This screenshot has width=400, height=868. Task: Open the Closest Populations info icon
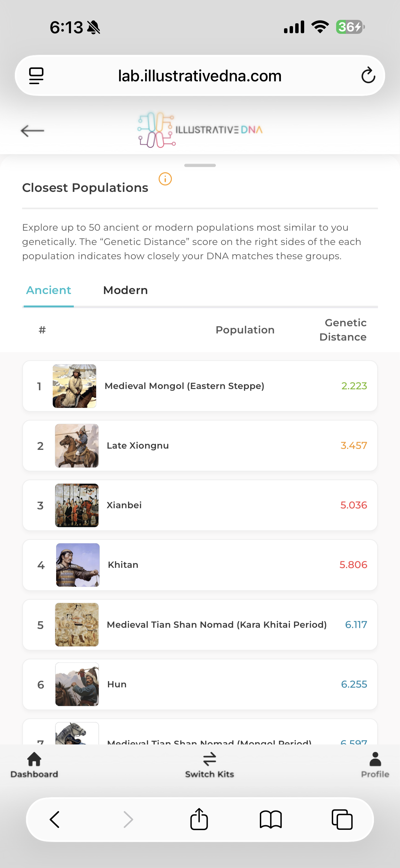tap(165, 179)
